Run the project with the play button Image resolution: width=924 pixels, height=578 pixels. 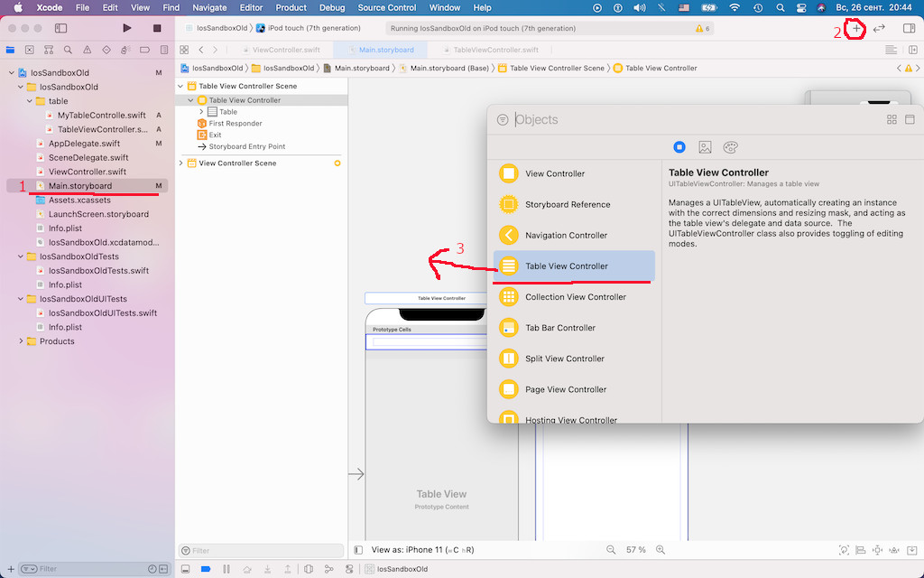click(126, 28)
